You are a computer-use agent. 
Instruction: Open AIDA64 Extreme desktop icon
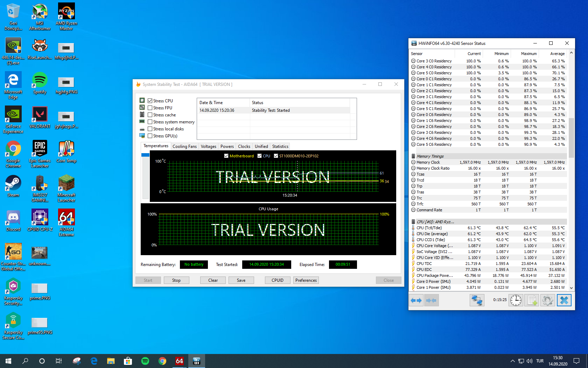pos(66,223)
